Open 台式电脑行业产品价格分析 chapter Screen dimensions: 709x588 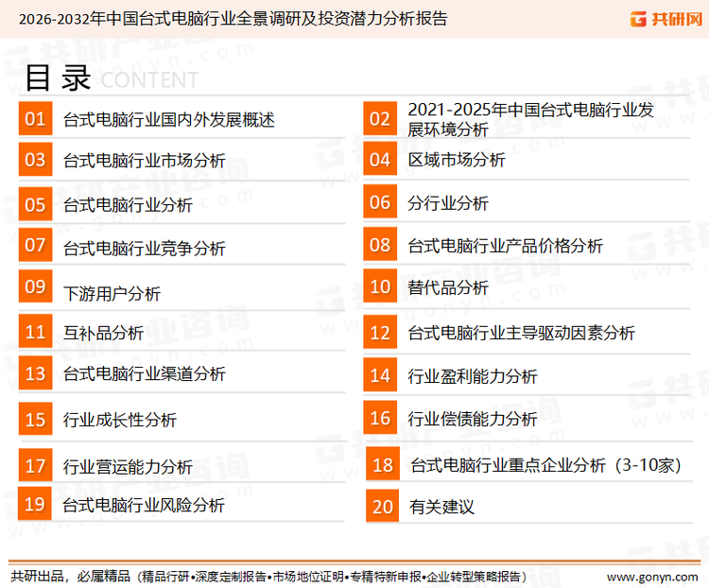click(505, 246)
